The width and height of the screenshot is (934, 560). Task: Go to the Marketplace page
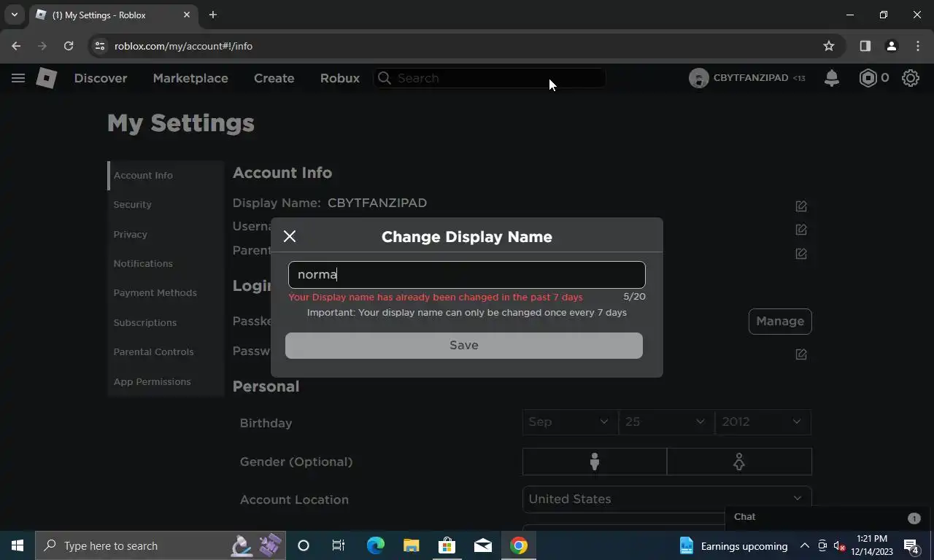(190, 78)
